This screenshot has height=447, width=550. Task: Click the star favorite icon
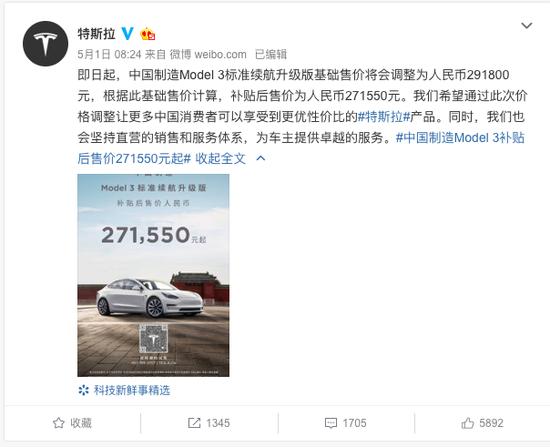[x=59, y=423]
